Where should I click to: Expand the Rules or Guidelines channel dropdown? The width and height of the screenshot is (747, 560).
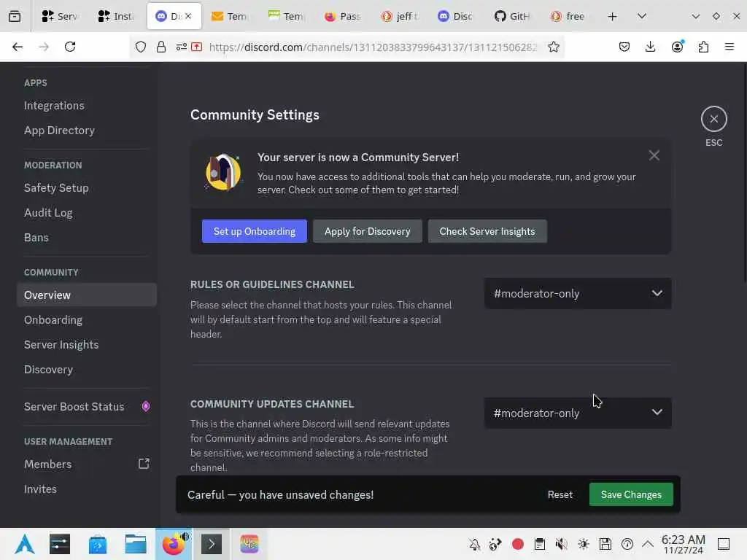pyautogui.click(x=578, y=293)
